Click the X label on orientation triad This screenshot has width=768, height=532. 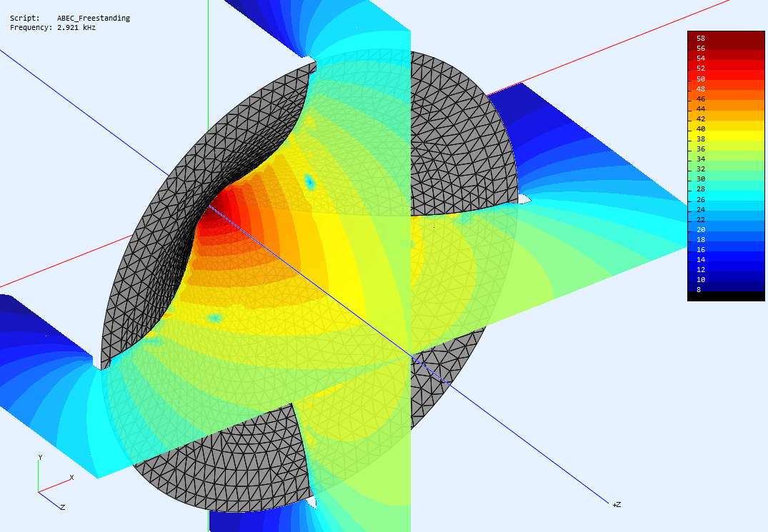[x=71, y=477]
